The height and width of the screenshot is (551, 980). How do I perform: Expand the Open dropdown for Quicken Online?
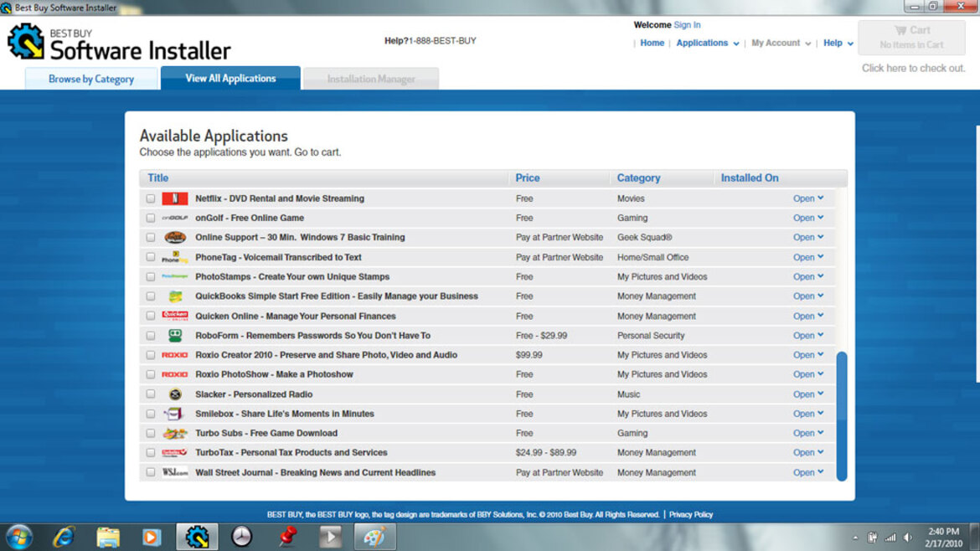(x=808, y=316)
